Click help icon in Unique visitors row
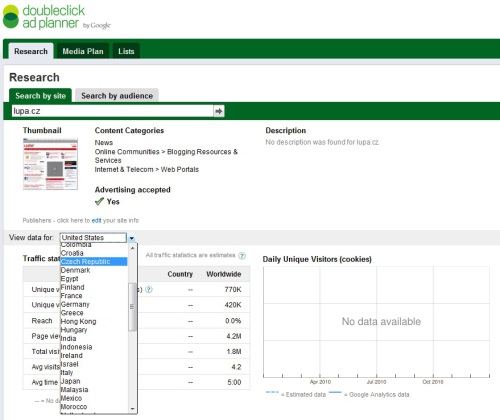This screenshot has height=420, width=500. click(x=149, y=289)
